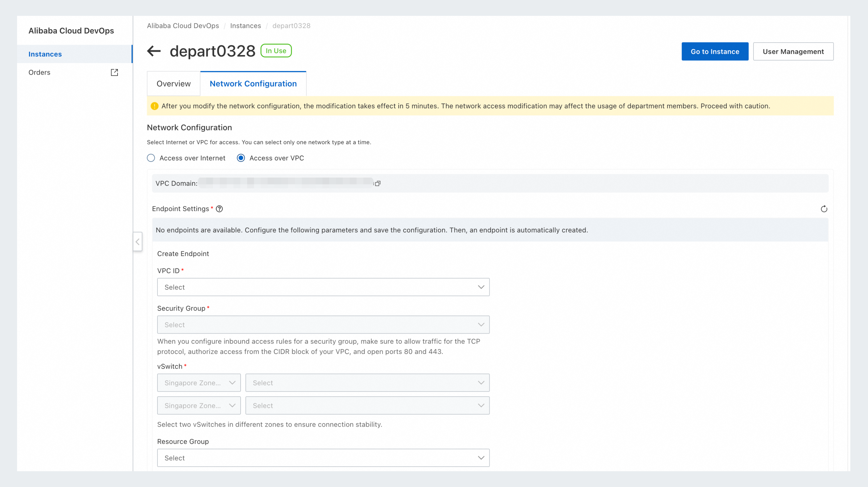
Task: Collapse the left sidebar panel
Action: click(137, 241)
